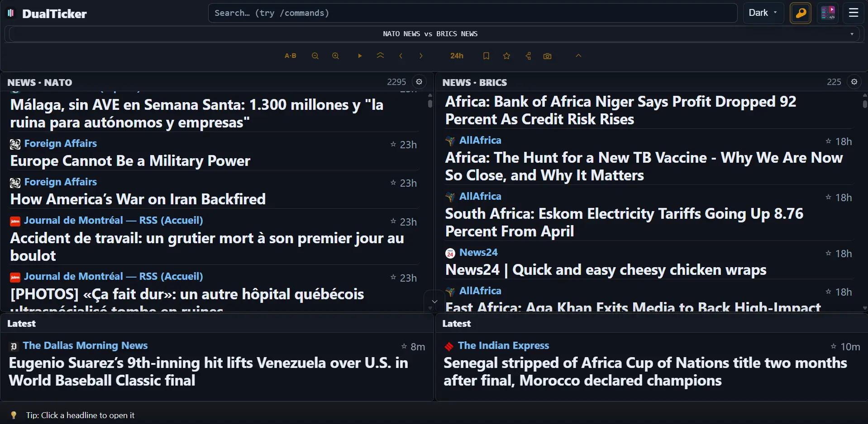Click The Indian Express source
This screenshot has height=424, width=868.
click(x=503, y=346)
